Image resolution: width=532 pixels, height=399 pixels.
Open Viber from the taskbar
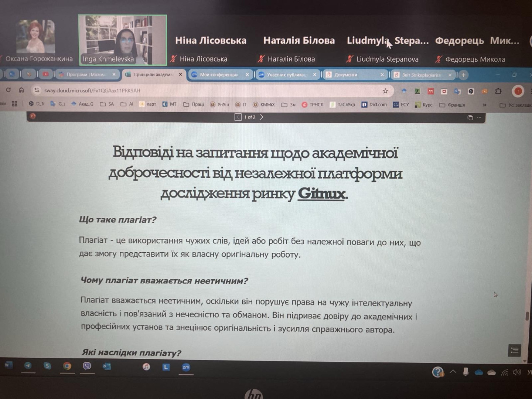(87, 366)
